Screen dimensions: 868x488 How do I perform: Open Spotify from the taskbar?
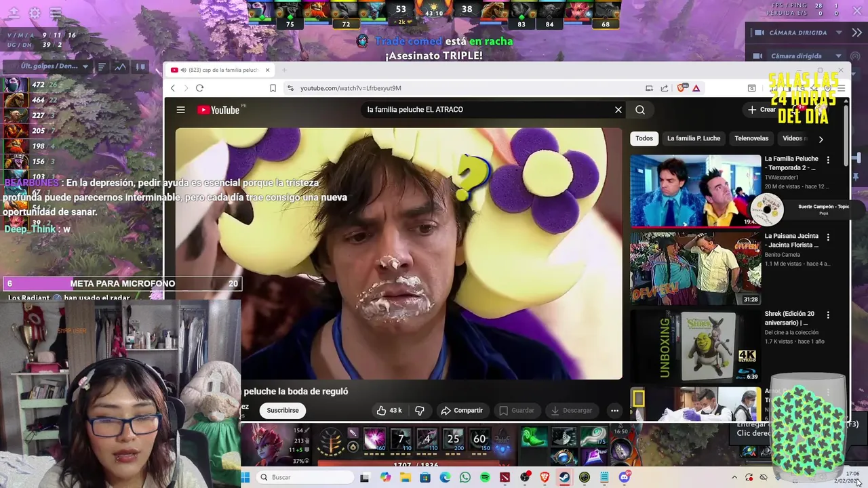[x=485, y=477]
